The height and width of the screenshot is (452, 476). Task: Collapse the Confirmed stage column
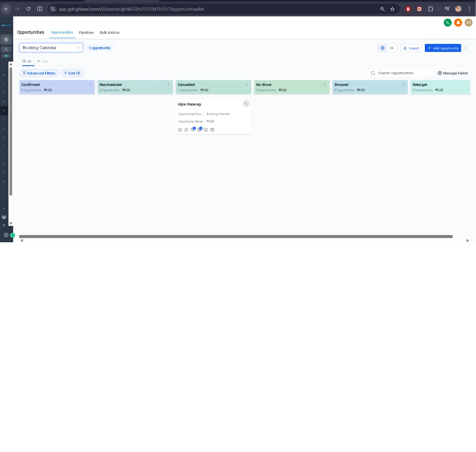click(x=90, y=84)
